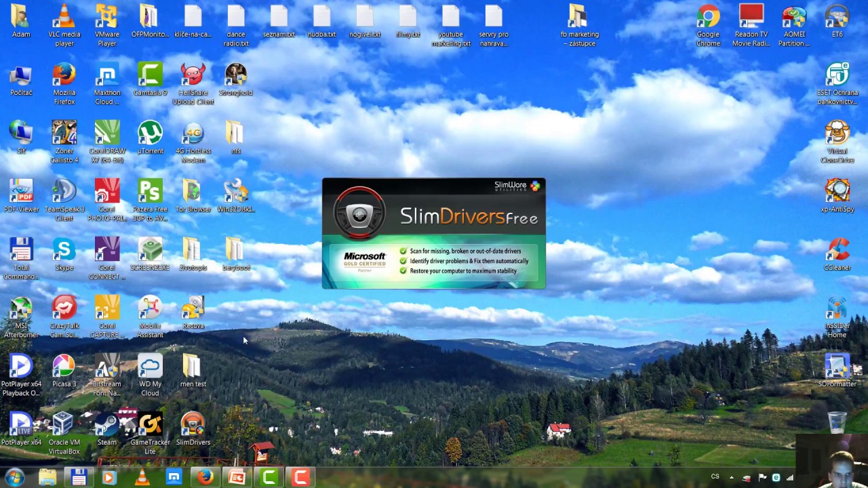
Task: Open WD My Cloud desktop shortcut
Action: [150, 375]
